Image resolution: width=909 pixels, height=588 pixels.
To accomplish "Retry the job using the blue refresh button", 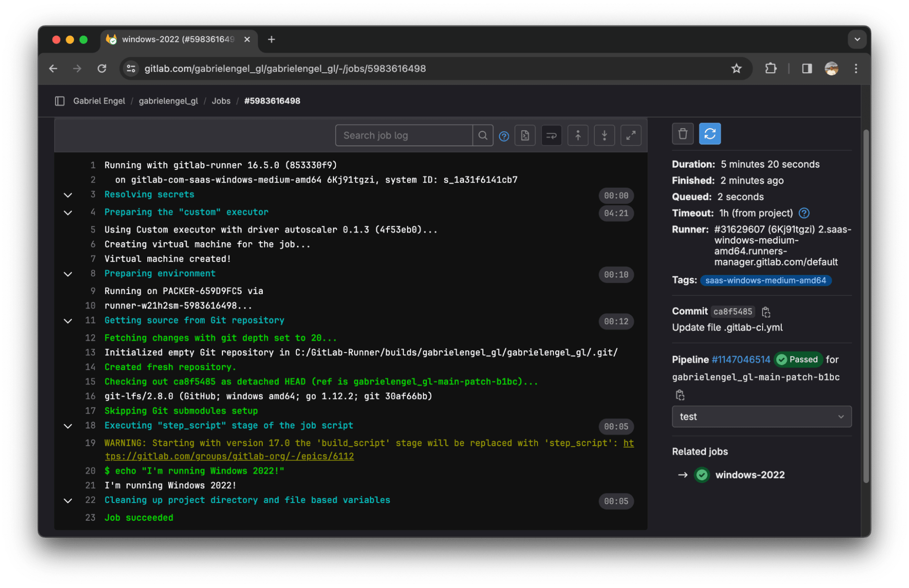I will point(710,133).
